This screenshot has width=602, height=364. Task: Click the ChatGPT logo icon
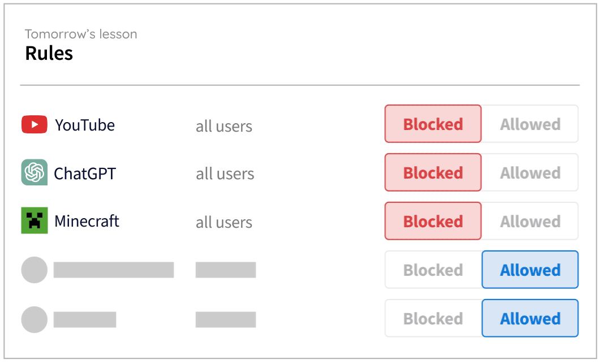pos(34,173)
